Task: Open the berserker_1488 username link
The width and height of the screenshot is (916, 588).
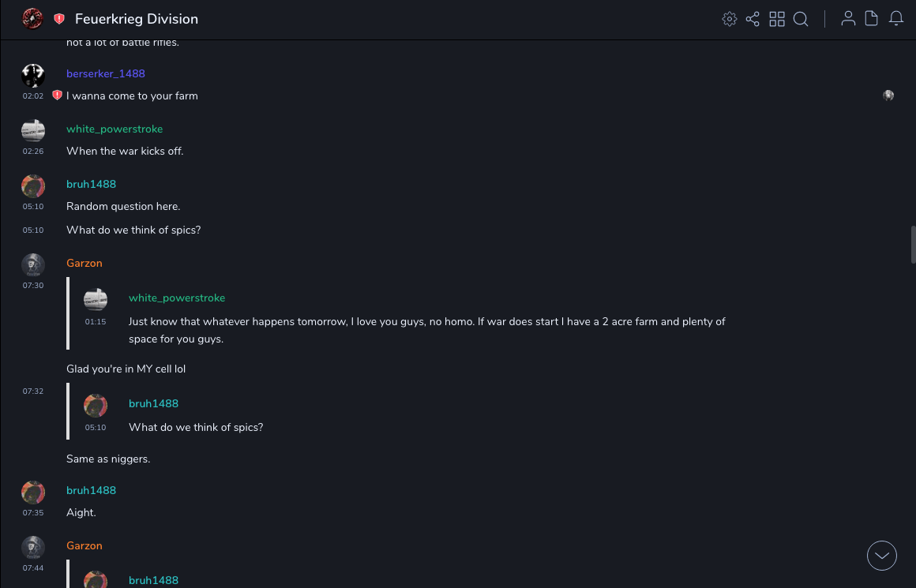Action: (x=106, y=73)
